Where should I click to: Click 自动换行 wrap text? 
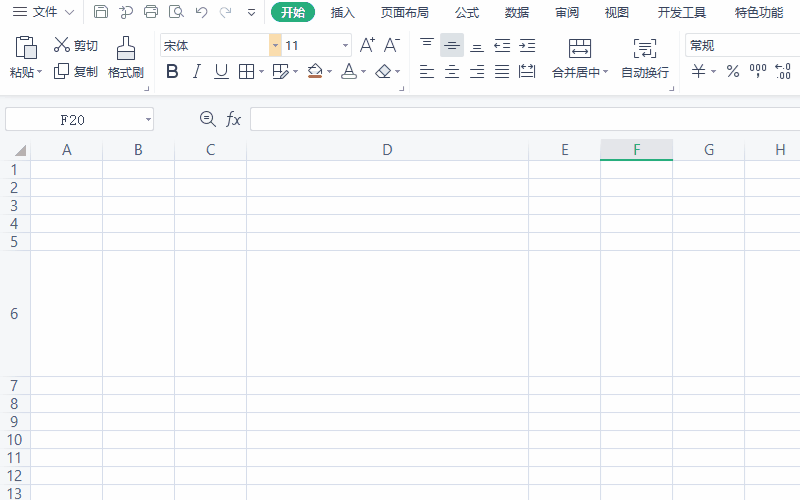pos(645,58)
